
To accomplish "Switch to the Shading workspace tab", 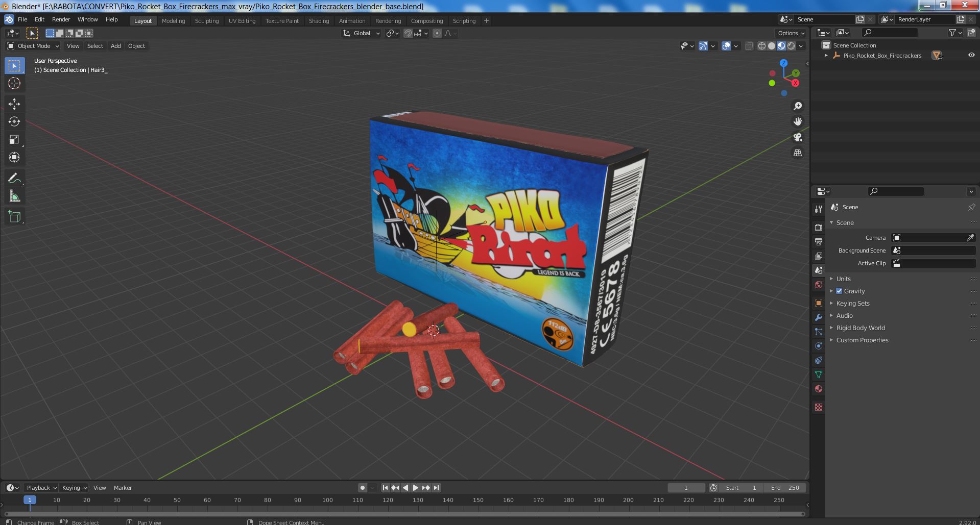I will [319, 21].
